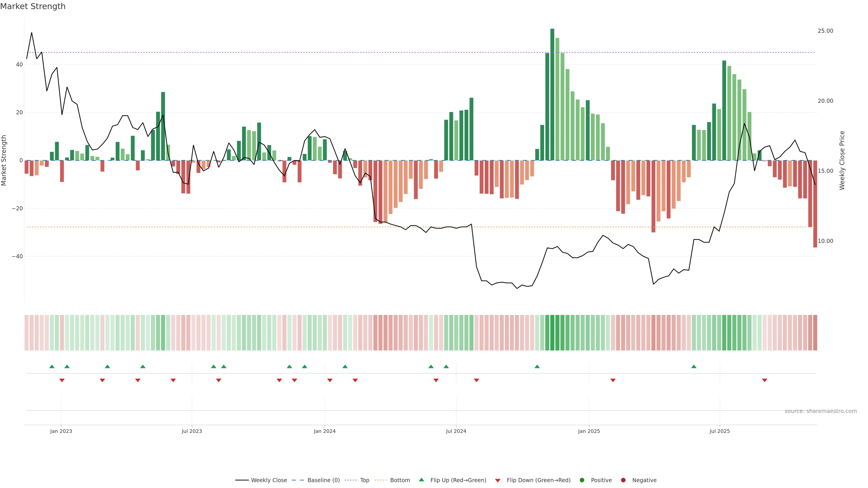Click the rightmost red flip-down triangle marker
Viewport: 868px width, 488px height.
tap(764, 380)
